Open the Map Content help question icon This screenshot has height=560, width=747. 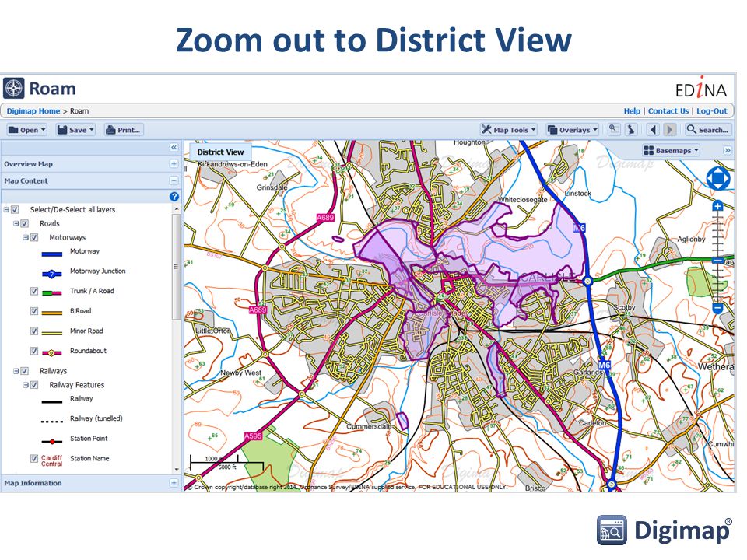(174, 196)
